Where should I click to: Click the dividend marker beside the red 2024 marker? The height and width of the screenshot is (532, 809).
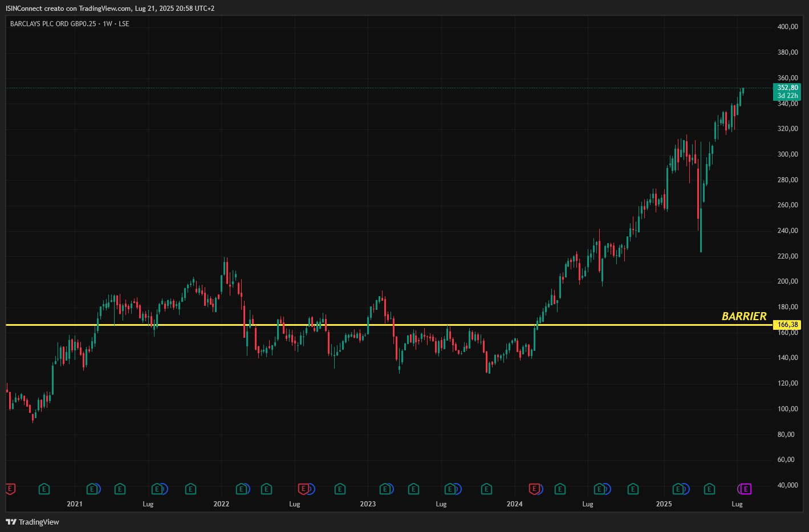tap(540, 489)
